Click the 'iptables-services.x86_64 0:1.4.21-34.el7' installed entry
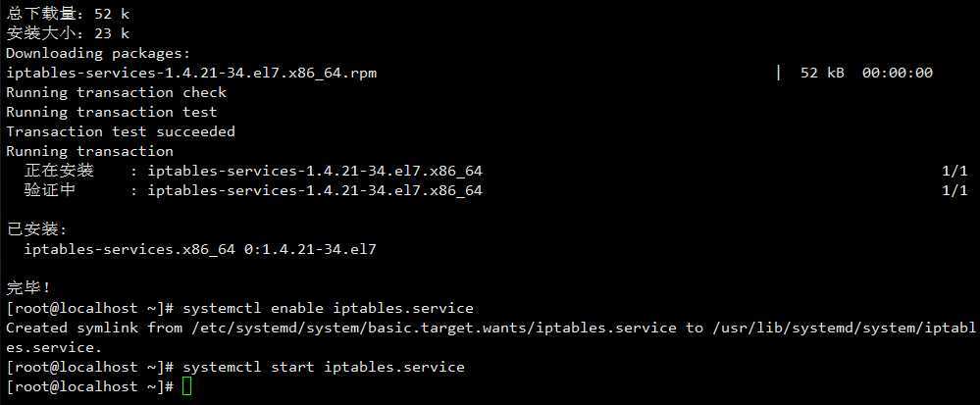The height and width of the screenshot is (405, 980). [200, 249]
